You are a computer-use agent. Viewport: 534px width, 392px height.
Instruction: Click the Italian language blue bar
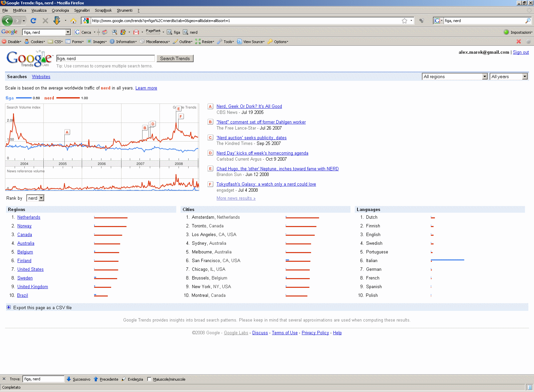pyautogui.click(x=448, y=260)
